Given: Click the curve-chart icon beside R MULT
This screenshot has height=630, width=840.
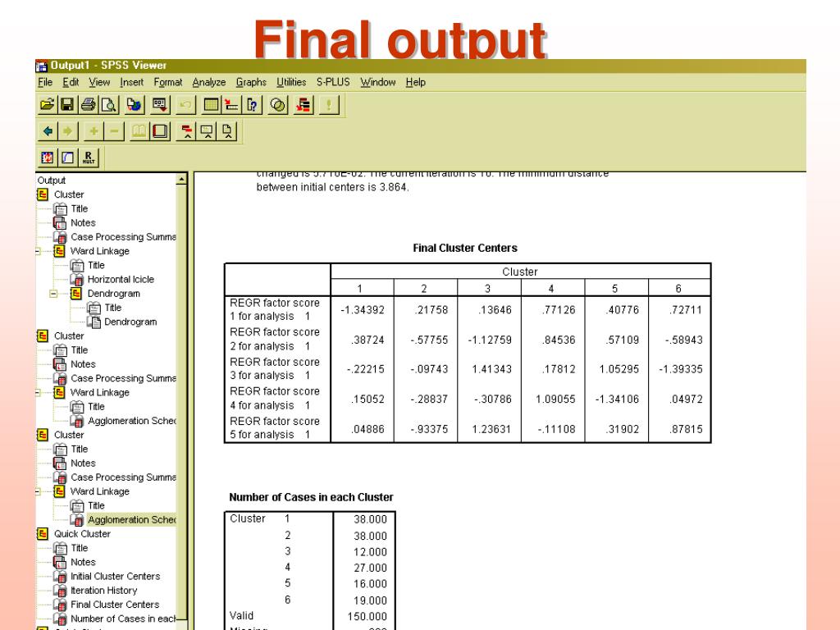Looking at the screenshot, I should click(68, 157).
